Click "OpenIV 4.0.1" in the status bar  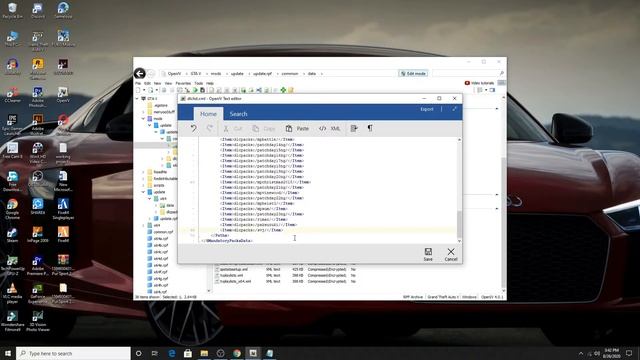492,297
